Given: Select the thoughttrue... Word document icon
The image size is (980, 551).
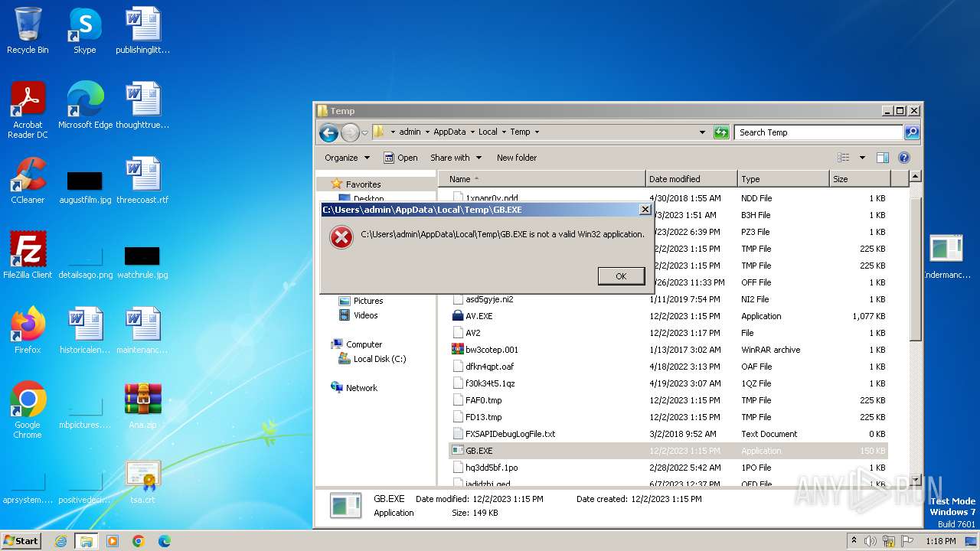Looking at the screenshot, I should tap(142, 106).
